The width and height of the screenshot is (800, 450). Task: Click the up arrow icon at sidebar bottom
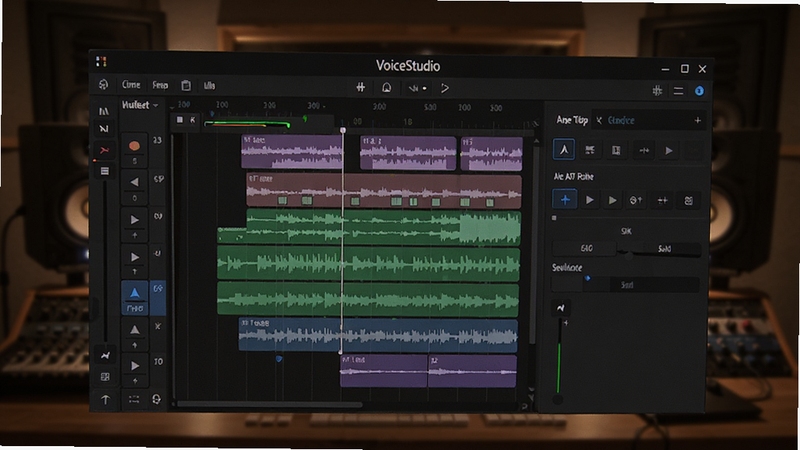click(x=106, y=399)
